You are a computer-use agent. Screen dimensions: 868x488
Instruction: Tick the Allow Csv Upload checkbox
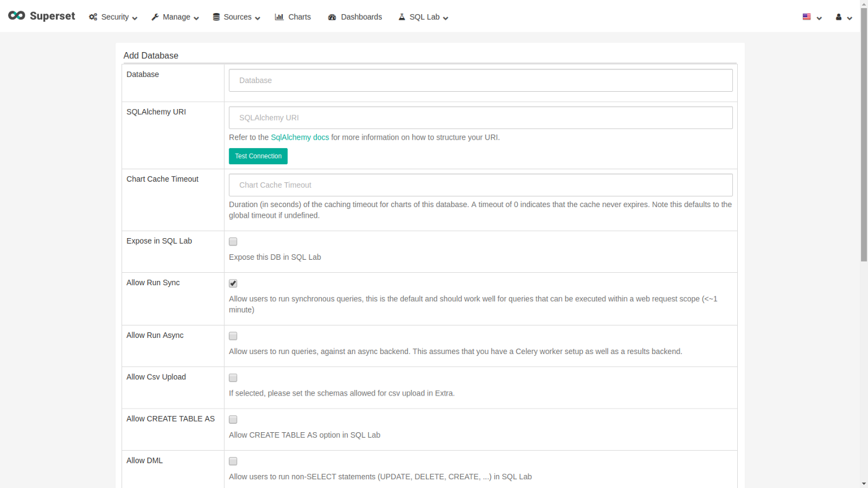[x=233, y=378]
